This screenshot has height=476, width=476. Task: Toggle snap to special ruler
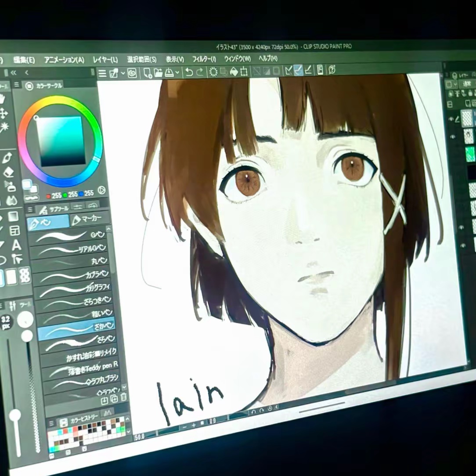tap(299, 70)
